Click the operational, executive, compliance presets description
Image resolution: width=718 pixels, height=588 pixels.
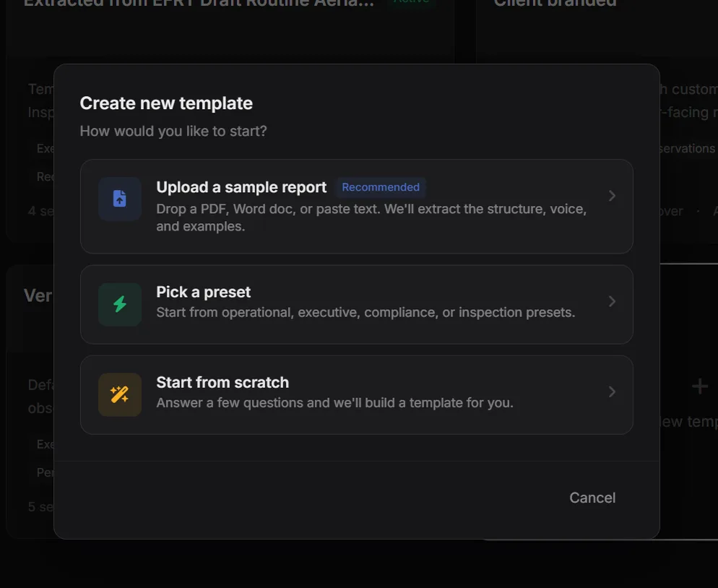[x=366, y=312]
